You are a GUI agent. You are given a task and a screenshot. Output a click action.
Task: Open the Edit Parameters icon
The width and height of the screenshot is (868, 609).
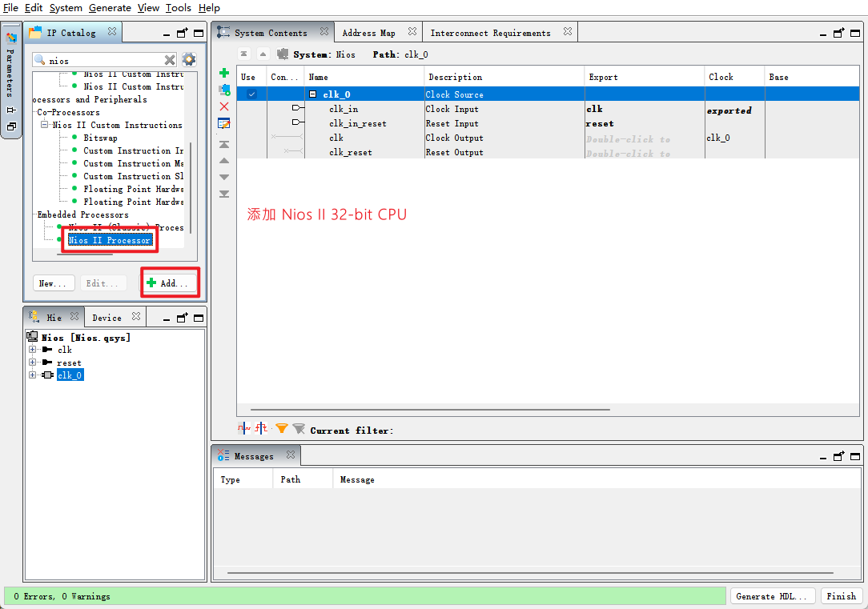pyautogui.click(x=223, y=123)
